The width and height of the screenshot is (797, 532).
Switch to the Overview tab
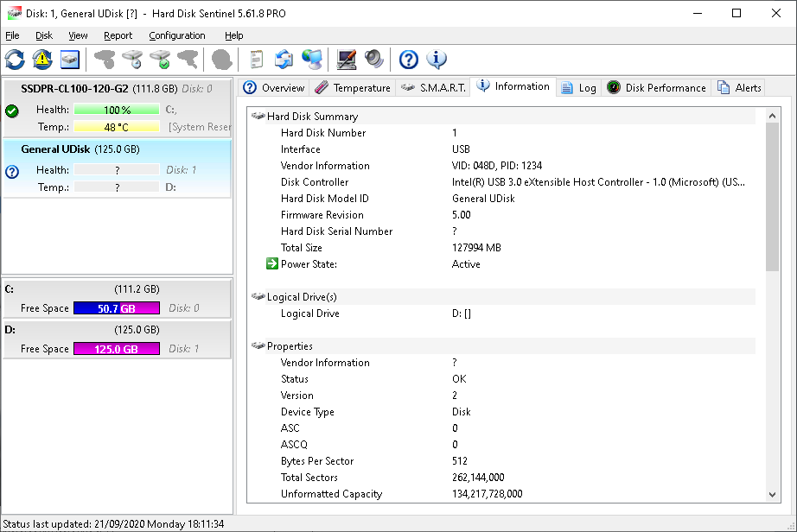273,88
